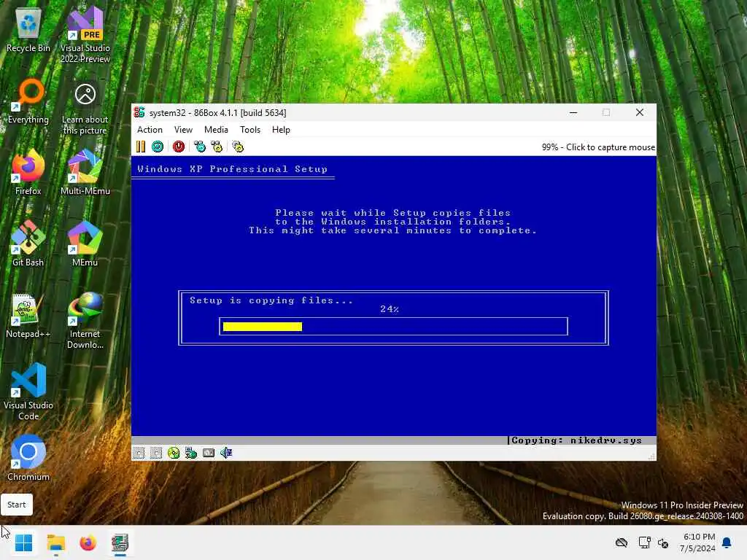Send Ctrl+Alt+Esc using the yellow toolbar icon
The image size is (747, 560).
coord(217,147)
